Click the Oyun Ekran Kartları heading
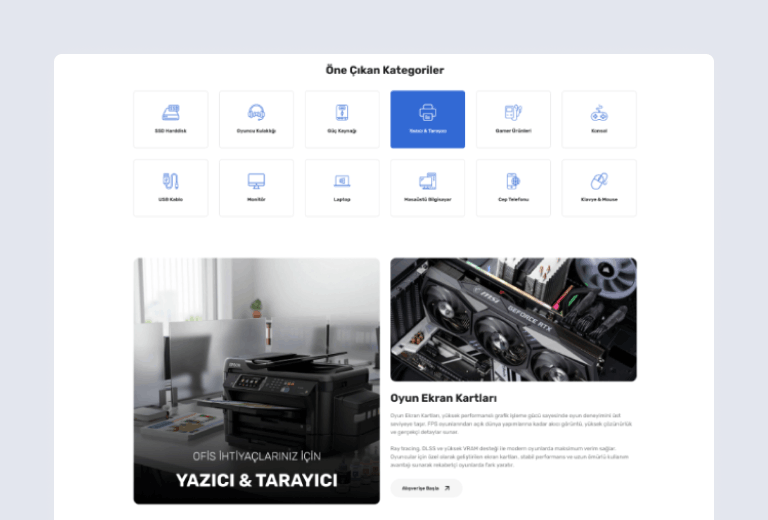Viewport: 768px width, 520px height. point(444,398)
